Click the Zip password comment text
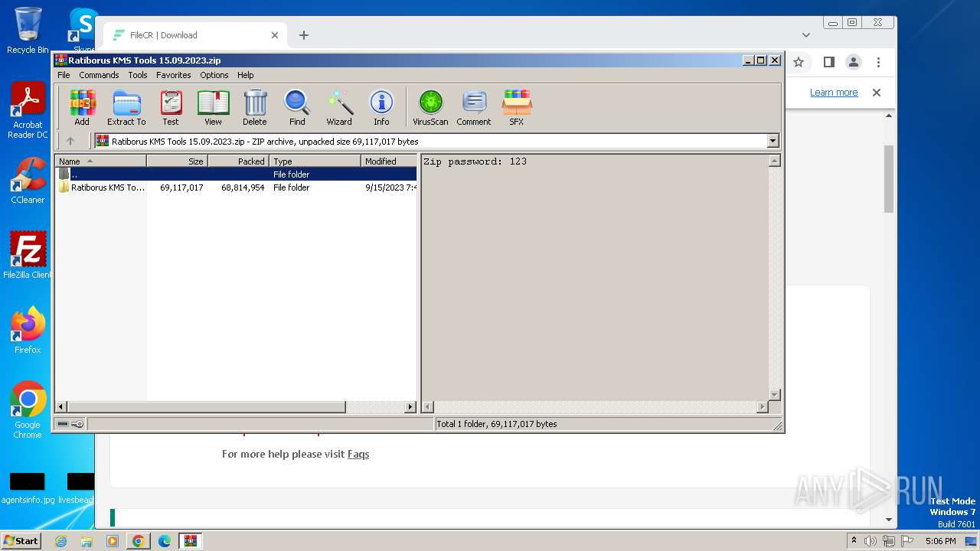Viewport: 980px width, 551px height. click(x=475, y=161)
